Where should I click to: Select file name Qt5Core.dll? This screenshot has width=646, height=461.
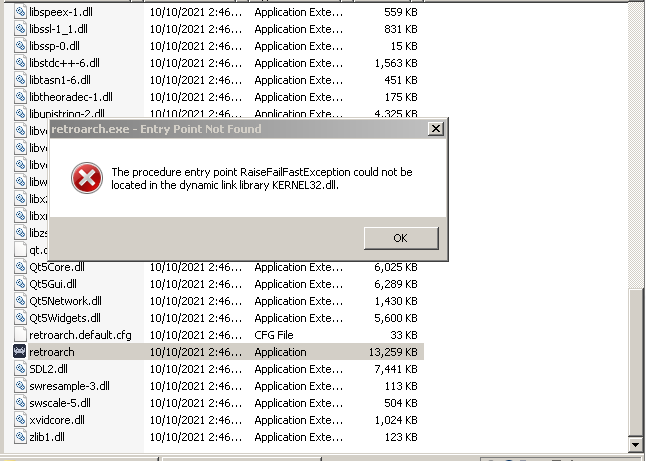[x=57, y=267]
